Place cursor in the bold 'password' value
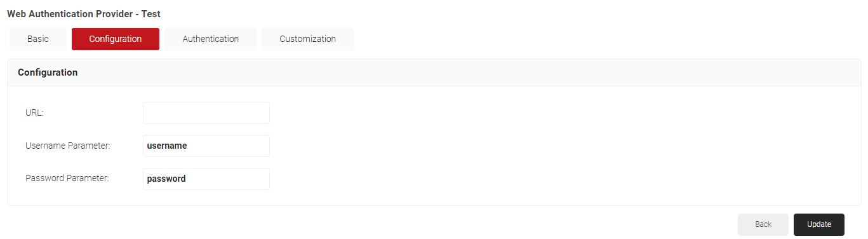This screenshot has height=239, width=868. [166, 179]
